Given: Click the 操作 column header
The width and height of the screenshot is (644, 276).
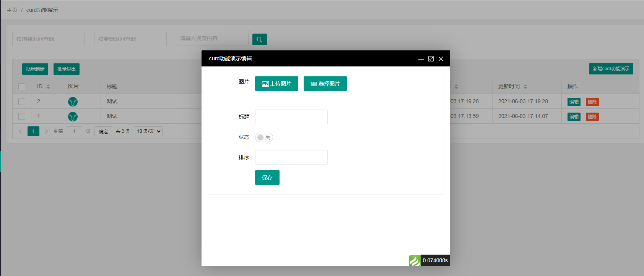Looking at the screenshot, I should 573,87.
